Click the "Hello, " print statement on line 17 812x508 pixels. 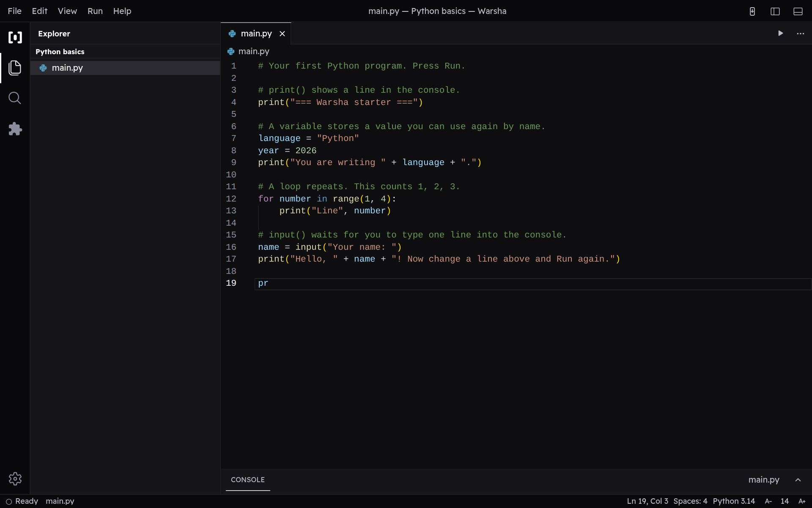tap(439, 259)
